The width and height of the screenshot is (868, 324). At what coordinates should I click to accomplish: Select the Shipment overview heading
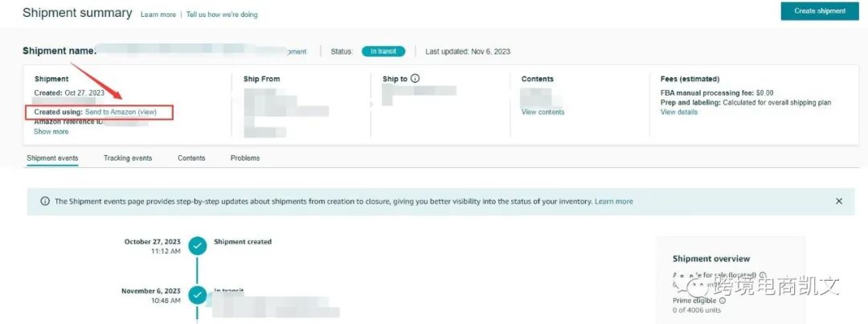pyautogui.click(x=711, y=259)
